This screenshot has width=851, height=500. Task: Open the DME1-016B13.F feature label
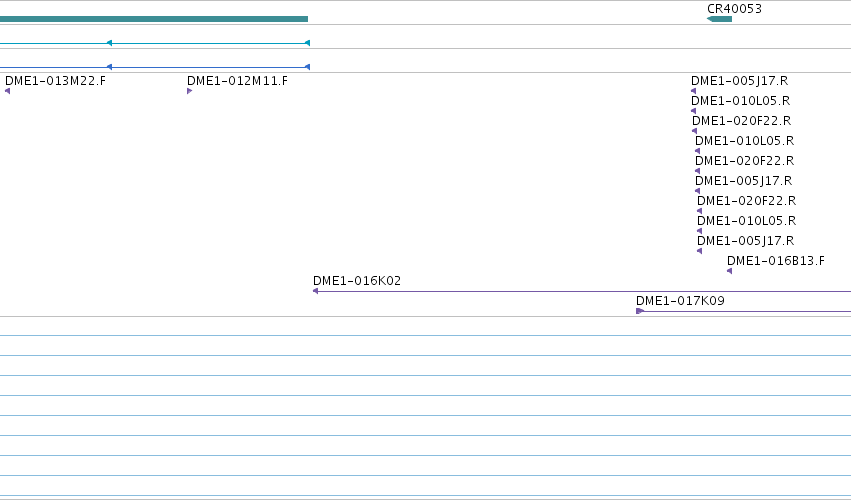click(776, 261)
